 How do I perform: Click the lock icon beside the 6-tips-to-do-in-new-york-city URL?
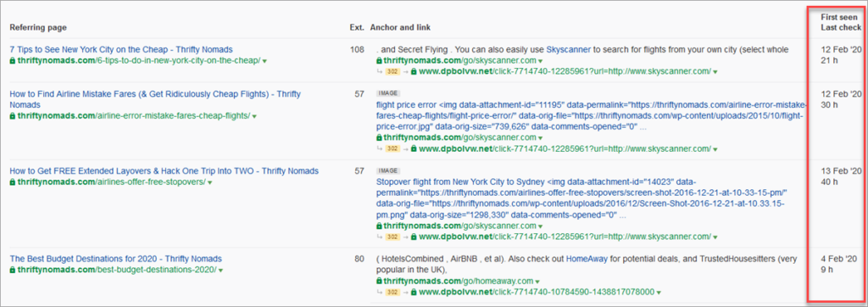[x=13, y=60]
